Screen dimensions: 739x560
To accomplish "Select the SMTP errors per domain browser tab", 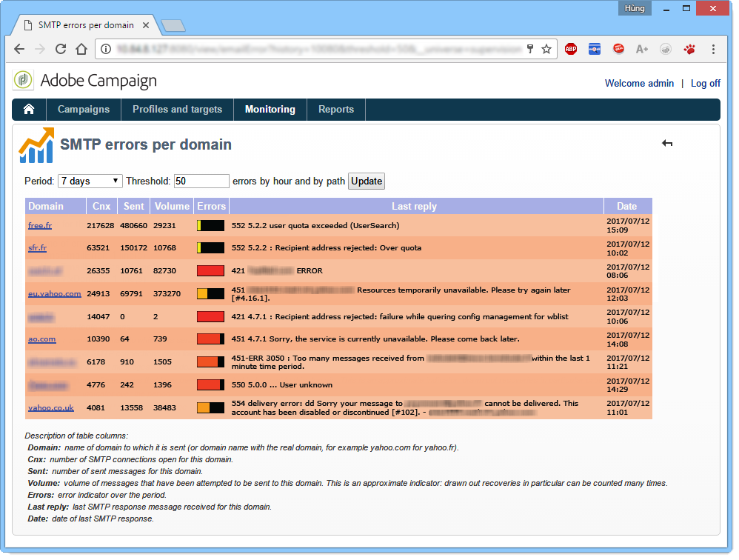I will coord(86,25).
